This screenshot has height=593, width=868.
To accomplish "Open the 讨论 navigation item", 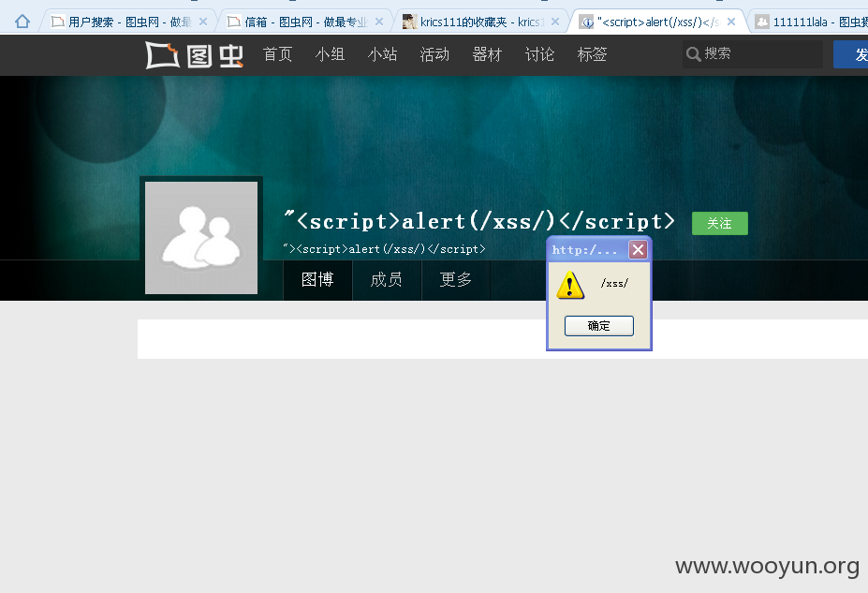I will tap(539, 54).
